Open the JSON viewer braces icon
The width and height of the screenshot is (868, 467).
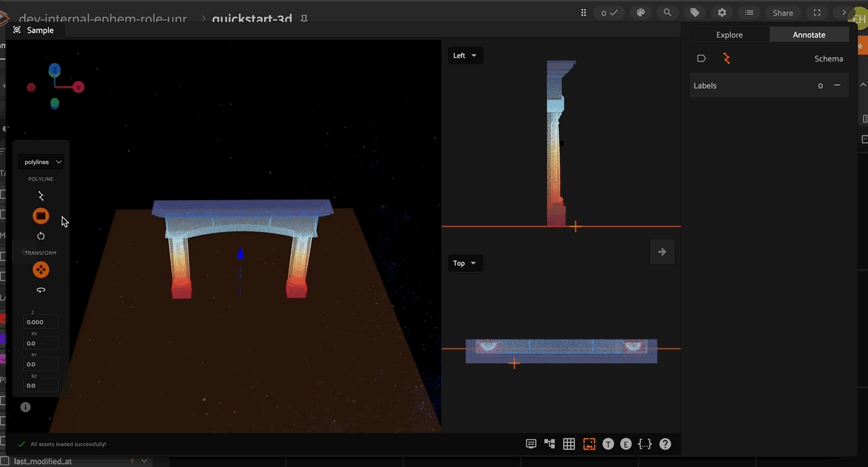(x=645, y=444)
